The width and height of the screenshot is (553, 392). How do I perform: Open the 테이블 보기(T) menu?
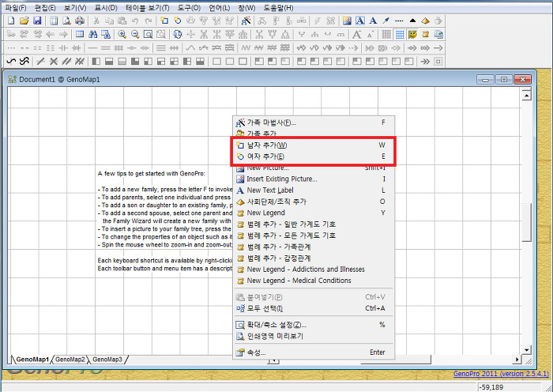(148, 8)
